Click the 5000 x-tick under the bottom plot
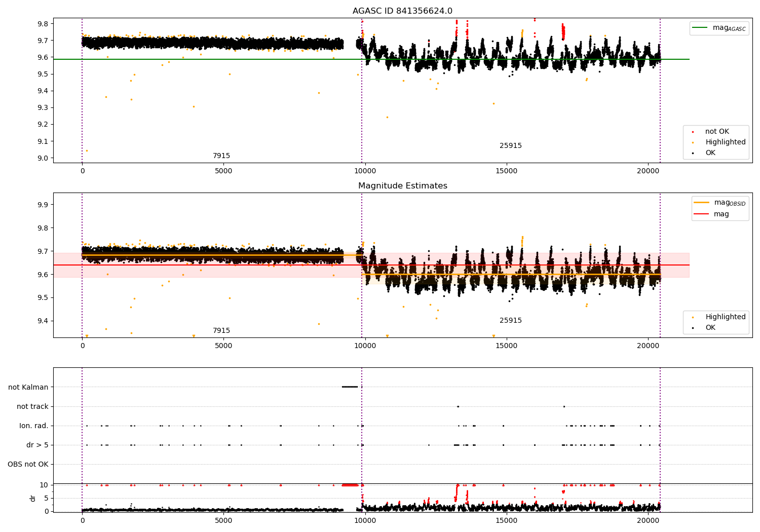This screenshot has width=760, height=532. coord(223,520)
